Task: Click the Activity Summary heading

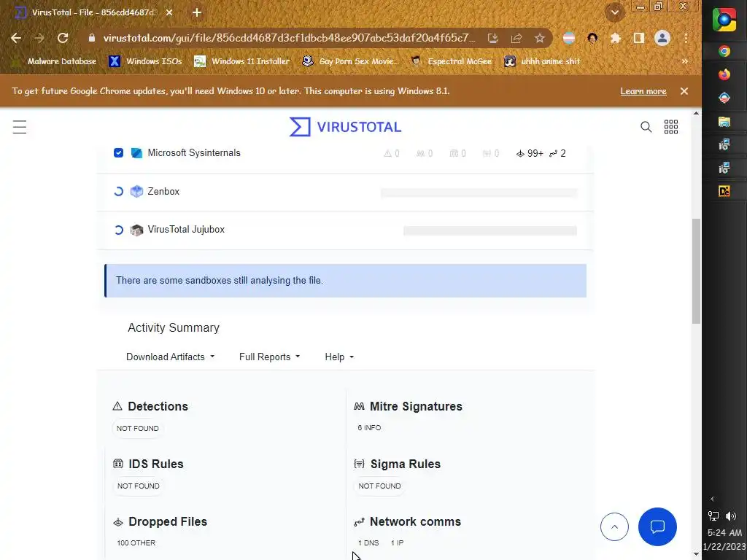Action: pos(174,327)
